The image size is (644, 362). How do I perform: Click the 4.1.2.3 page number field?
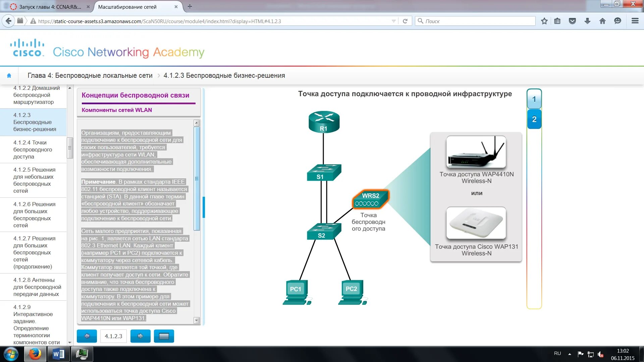(113, 336)
